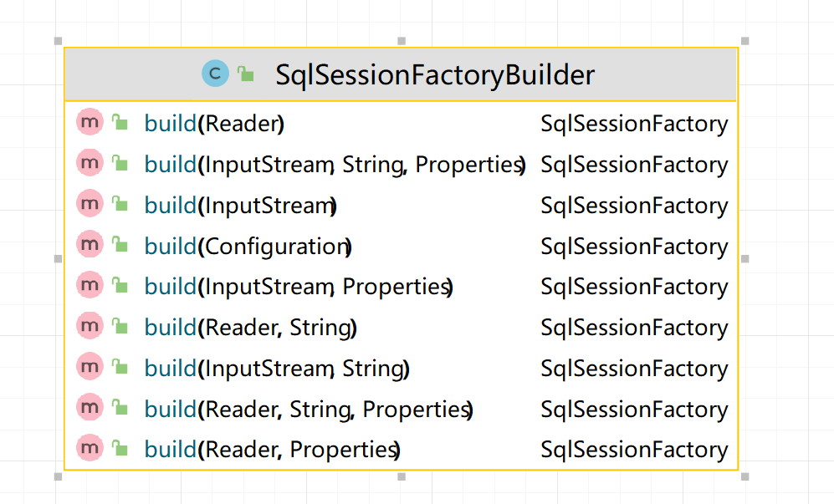Click the return type of build(Reader, Properties)

(634, 450)
